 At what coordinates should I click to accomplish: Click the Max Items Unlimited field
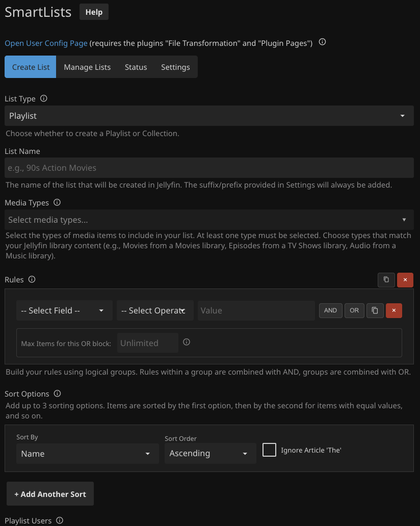(x=148, y=343)
